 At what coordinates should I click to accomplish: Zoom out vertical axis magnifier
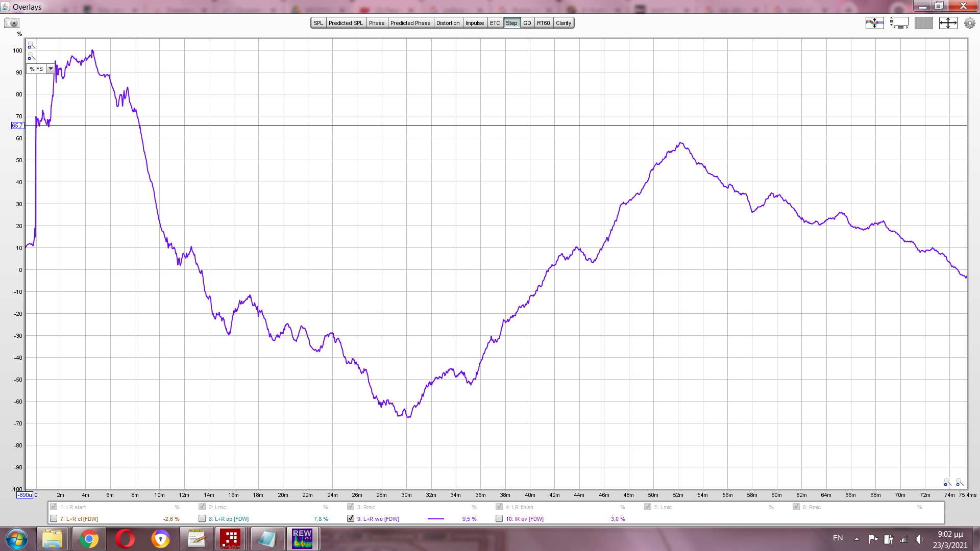tap(31, 57)
